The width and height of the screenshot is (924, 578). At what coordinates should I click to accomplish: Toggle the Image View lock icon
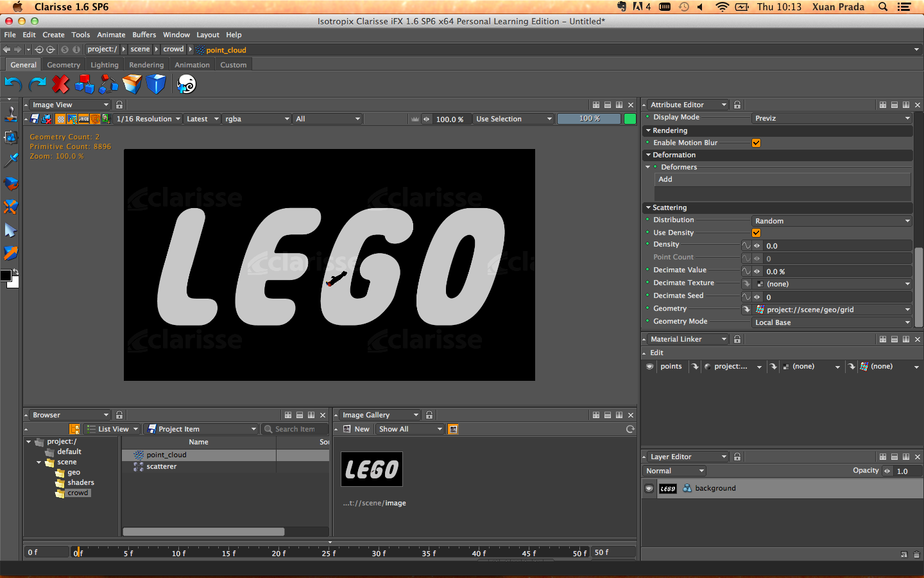click(x=119, y=105)
